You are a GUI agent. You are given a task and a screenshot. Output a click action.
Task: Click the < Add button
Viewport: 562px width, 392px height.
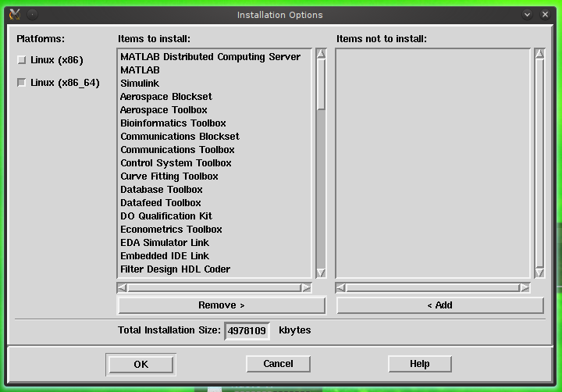440,305
